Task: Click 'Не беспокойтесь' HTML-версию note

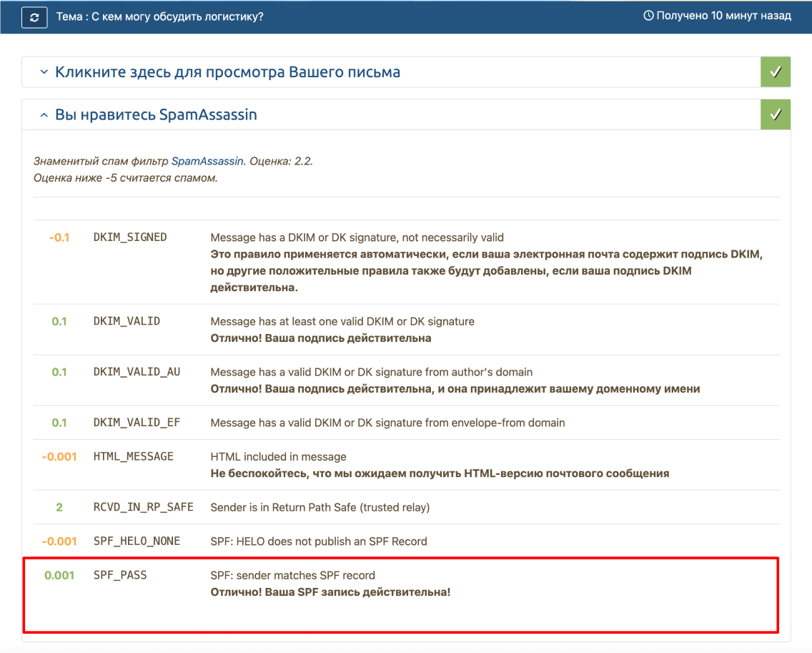Action: point(440,473)
